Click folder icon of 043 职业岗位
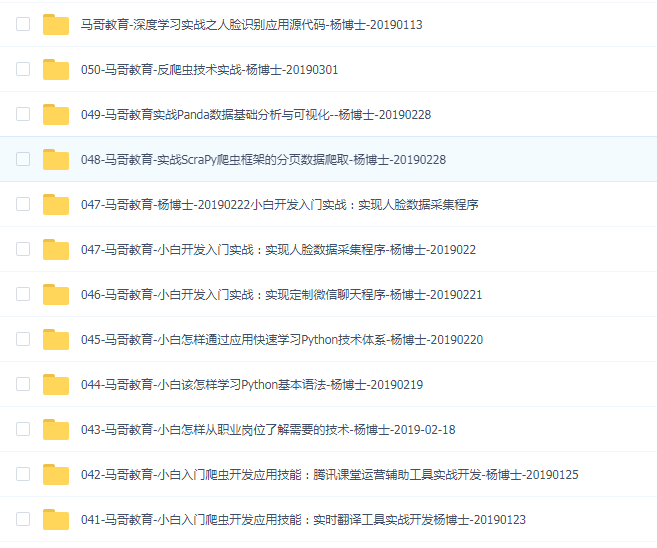 coord(56,429)
